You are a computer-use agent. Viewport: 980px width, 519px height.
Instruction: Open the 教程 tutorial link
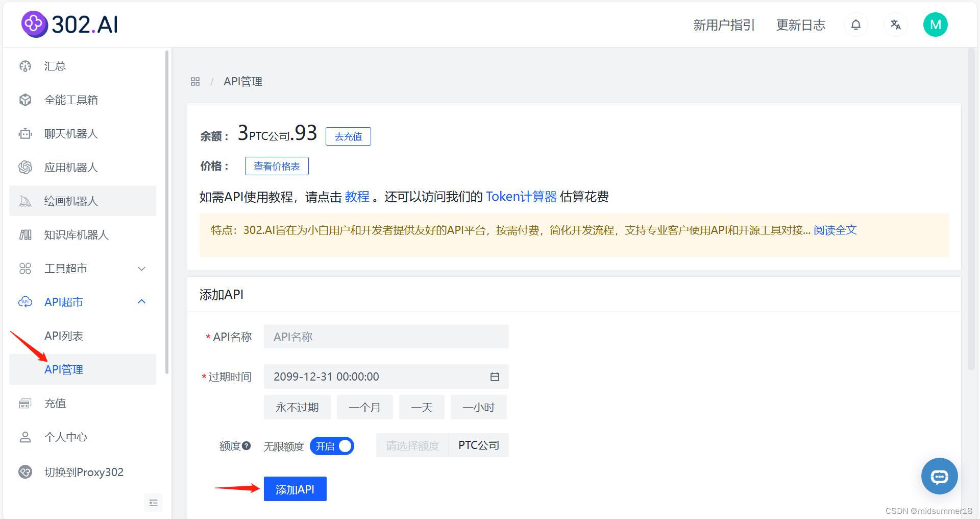pos(357,197)
